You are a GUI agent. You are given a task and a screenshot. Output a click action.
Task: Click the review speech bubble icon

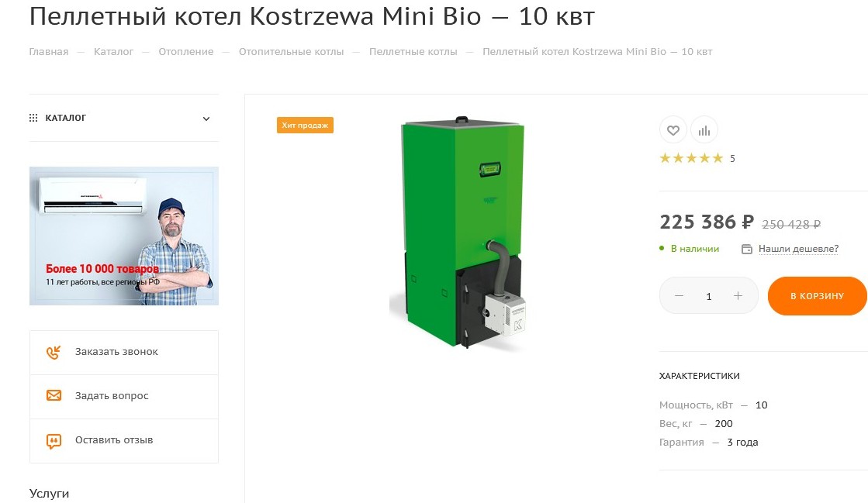(54, 441)
